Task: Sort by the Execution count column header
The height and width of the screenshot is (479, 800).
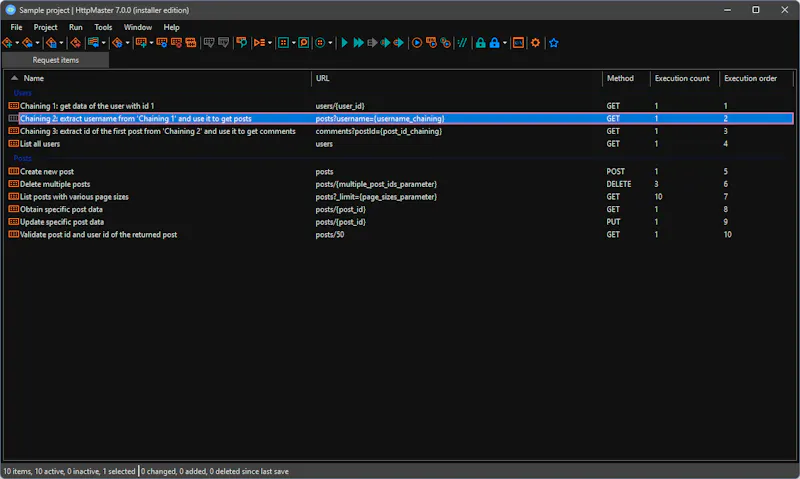Action: point(685,78)
